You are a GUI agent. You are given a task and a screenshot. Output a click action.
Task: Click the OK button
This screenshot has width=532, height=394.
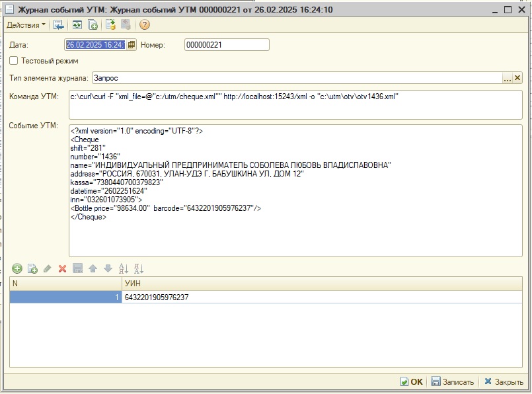pos(412,382)
